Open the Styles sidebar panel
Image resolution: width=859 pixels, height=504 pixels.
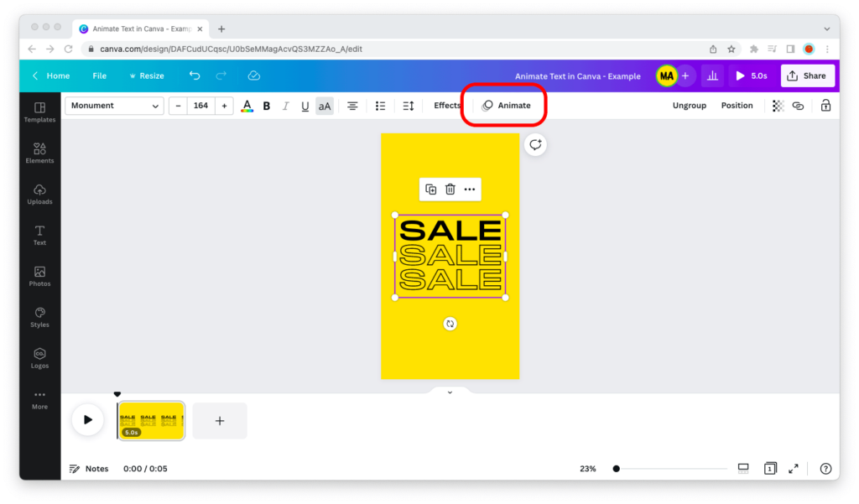(39, 318)
